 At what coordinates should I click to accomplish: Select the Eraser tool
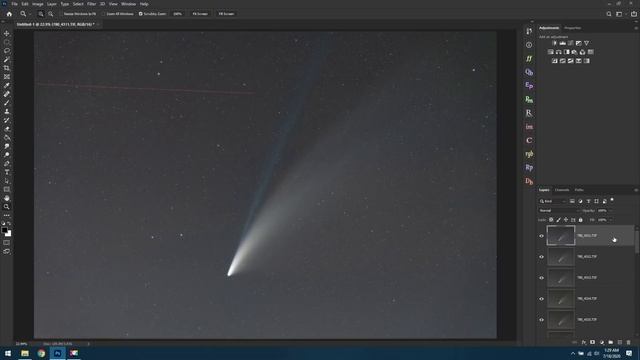click(7, 129)
